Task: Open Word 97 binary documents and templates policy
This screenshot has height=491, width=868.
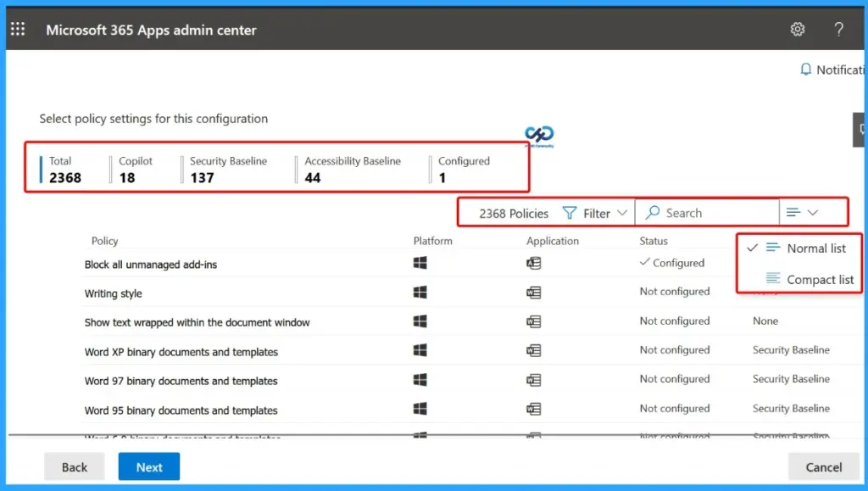Action: 181,381
